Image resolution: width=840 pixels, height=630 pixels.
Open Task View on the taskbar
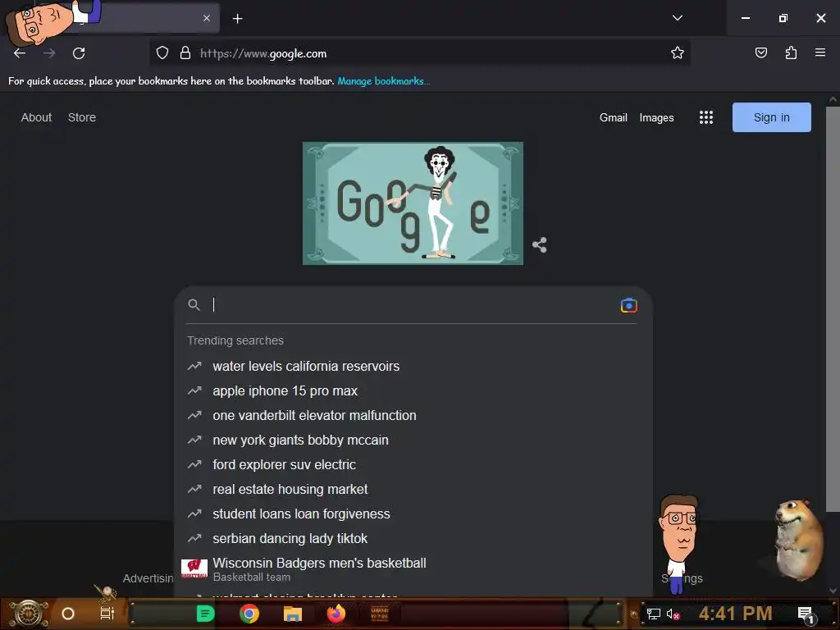(x=107, y=614)
